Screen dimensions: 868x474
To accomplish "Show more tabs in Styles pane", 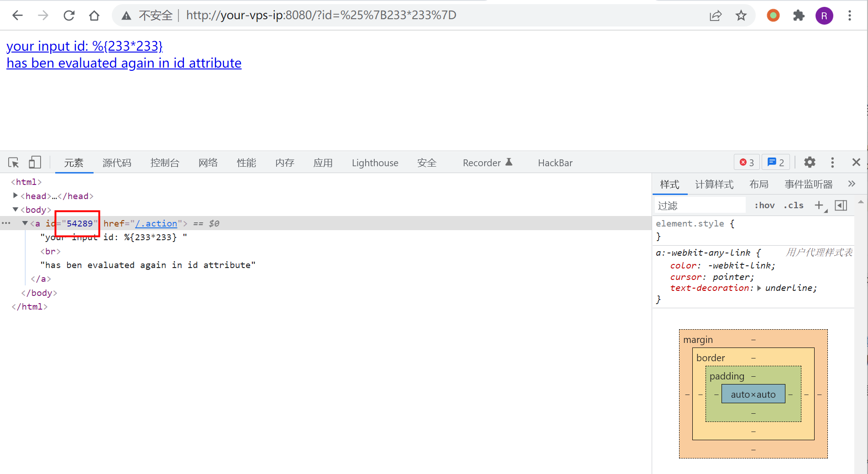I will click(852, 184).
